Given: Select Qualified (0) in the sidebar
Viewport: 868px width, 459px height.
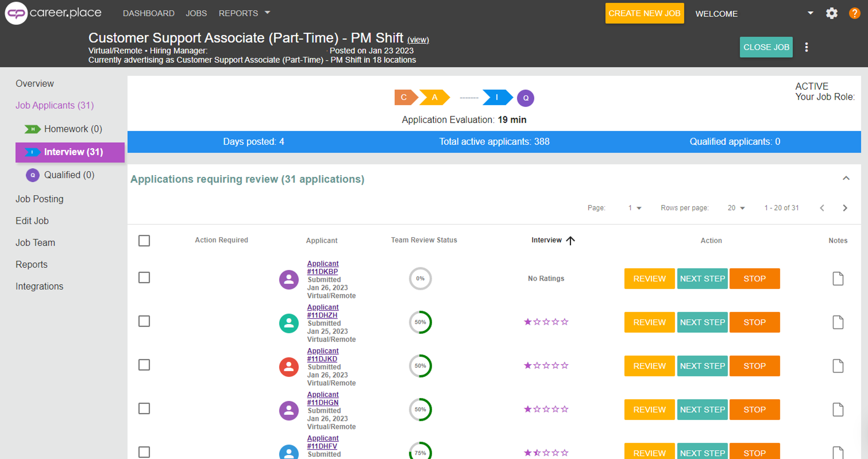Looking at the screenshot, I should coord(69,175).
